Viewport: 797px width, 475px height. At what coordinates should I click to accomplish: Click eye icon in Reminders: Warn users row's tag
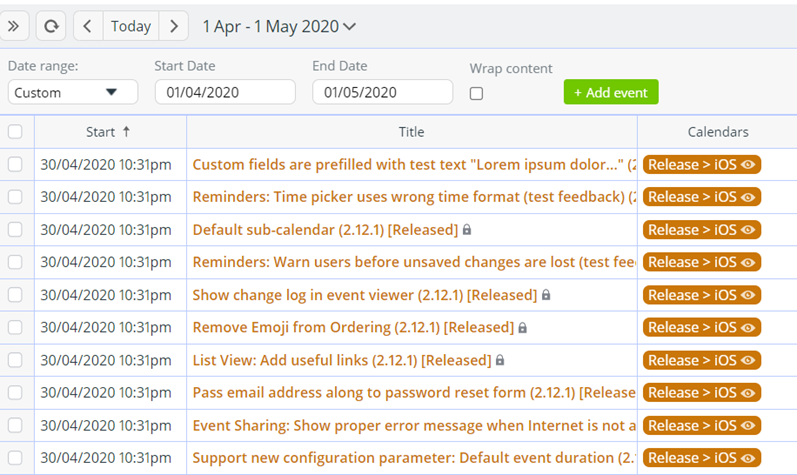[x=748, y=263]
